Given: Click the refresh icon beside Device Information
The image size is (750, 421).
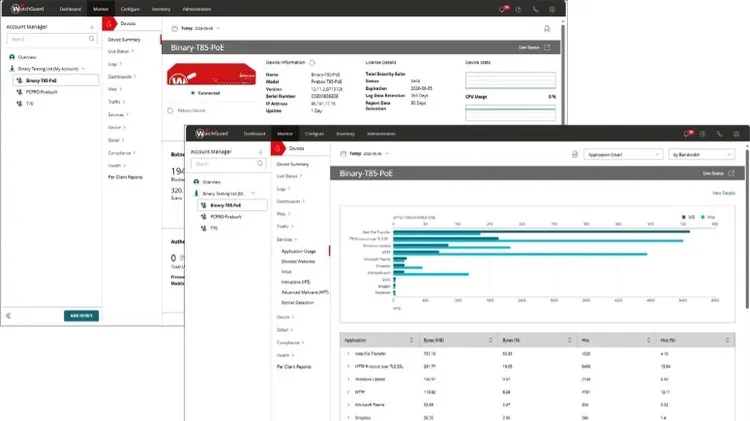Looking at the screenshot, I should [x=312, y=63].
